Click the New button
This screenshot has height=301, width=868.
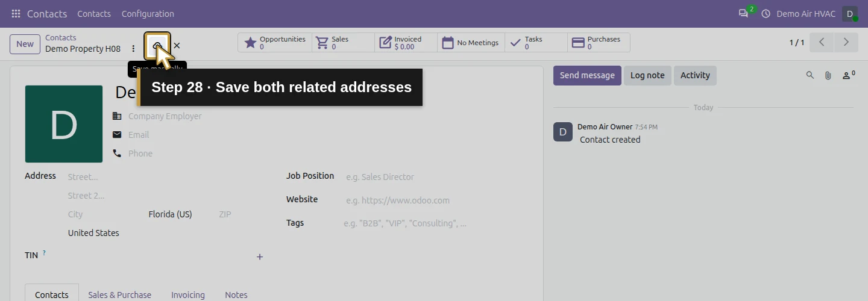point(25,44)
